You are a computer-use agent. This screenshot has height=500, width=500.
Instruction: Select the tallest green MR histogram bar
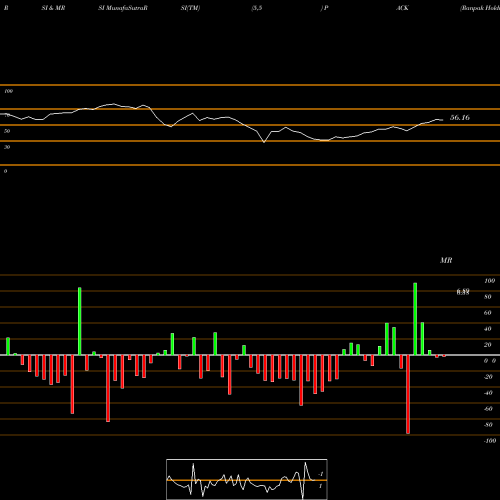tap(415, 319)
